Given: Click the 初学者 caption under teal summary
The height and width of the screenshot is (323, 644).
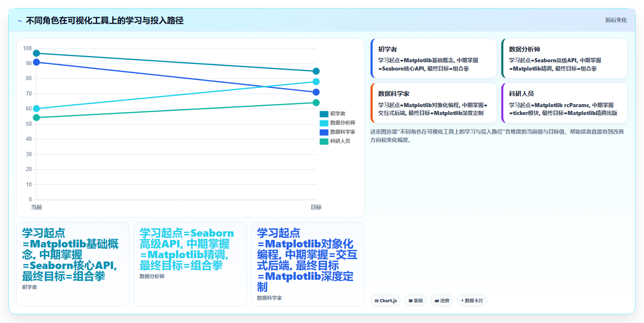Looking at the screenshot, I should [29, 287].
